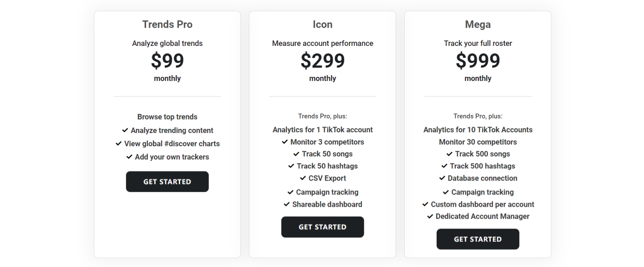644x267 pixels.
Task: Click checkmark next to View global #discover charts
Action: tap(119, 143)
